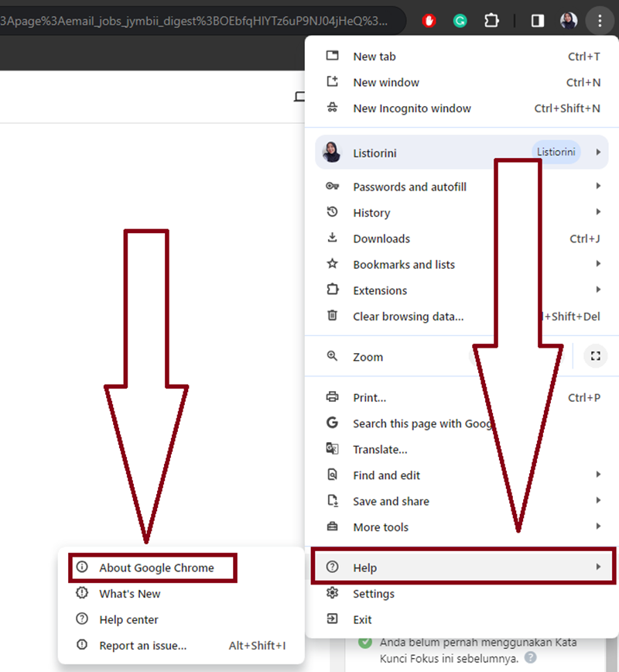The width and height of the screenshot is (619, 672).
Task: Expand Passwords and autofill submenu arrow
Action: tap(598, 186)
